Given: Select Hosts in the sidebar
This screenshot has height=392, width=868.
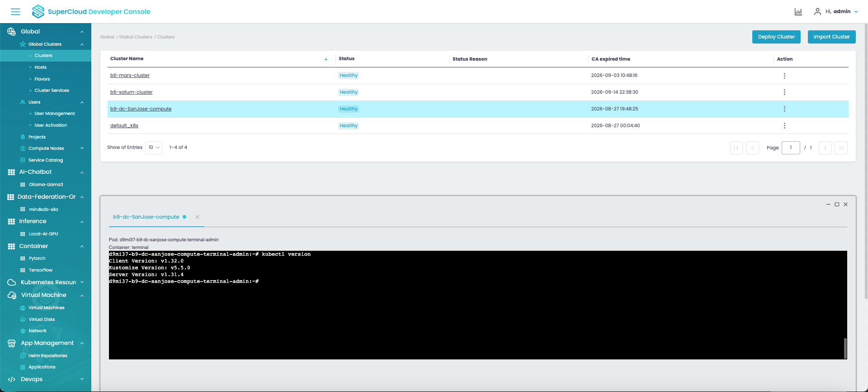Looking at the screenshot, I should [40, 67].
